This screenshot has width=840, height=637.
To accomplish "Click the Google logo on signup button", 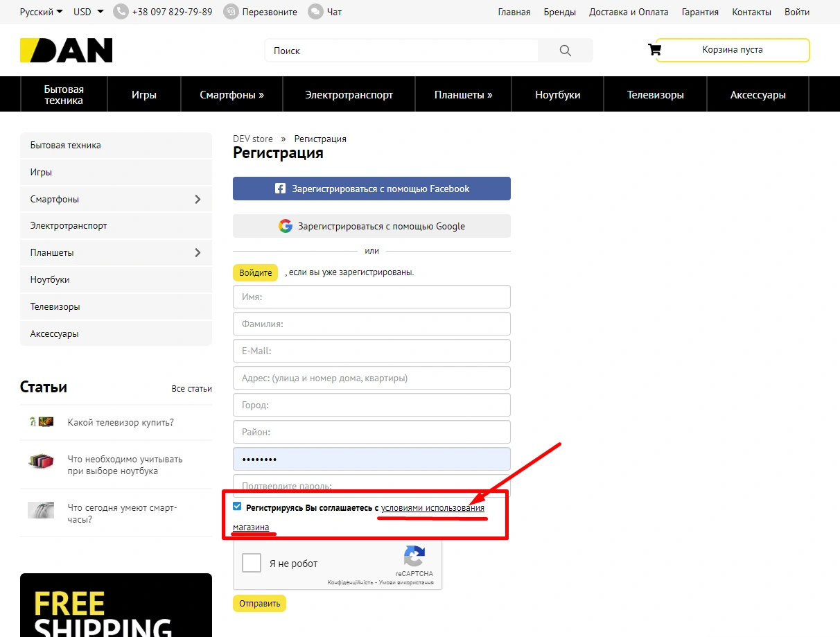I will [x=286, y=226].
